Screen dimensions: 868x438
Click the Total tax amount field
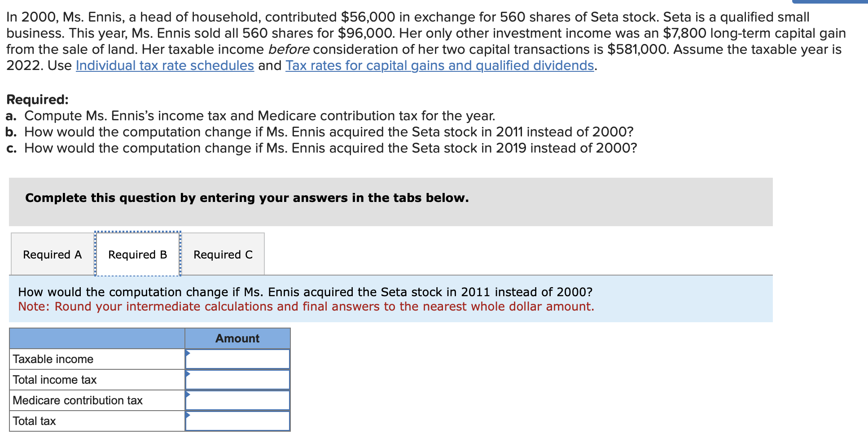click(237, 421)
